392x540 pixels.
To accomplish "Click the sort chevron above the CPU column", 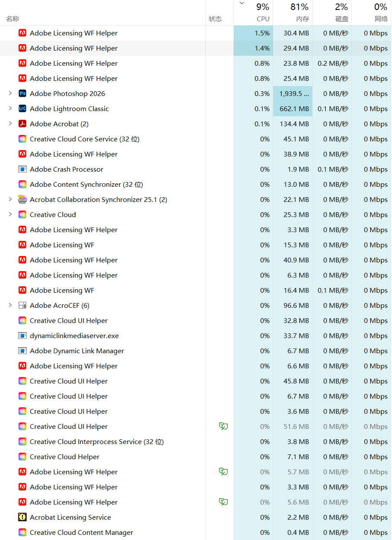I will pyautogui.click(x=242, y=3).
